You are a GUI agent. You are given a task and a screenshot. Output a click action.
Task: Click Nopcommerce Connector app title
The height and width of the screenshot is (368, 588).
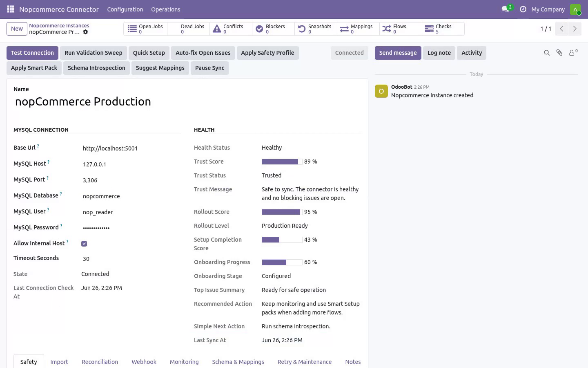click(59, 9)
